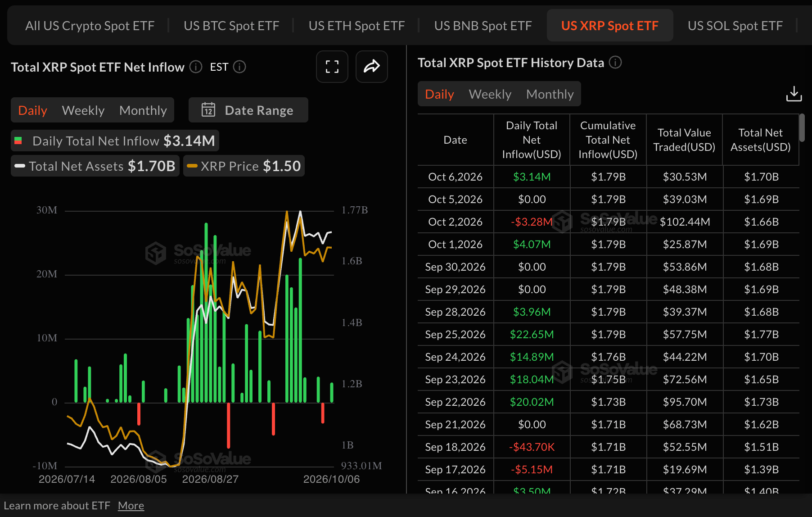The image size is (812, 517).
Task: Click the 2026/08/27 chart axis date
Action: pyautogui.click(x=210, y=479)
